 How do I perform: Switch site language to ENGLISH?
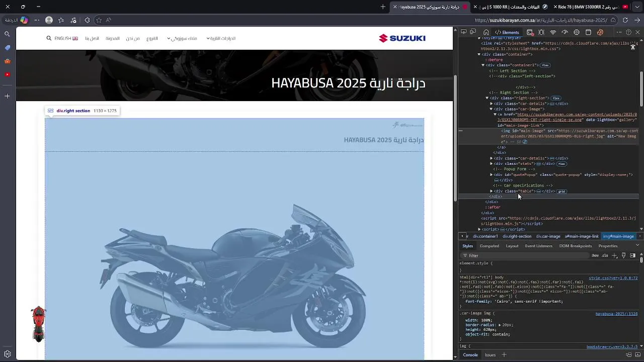coord(66,38)
